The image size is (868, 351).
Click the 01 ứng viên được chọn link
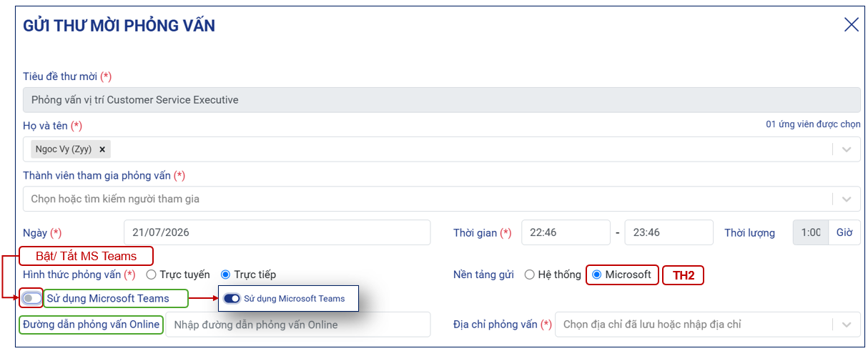[x=813, y=124]
